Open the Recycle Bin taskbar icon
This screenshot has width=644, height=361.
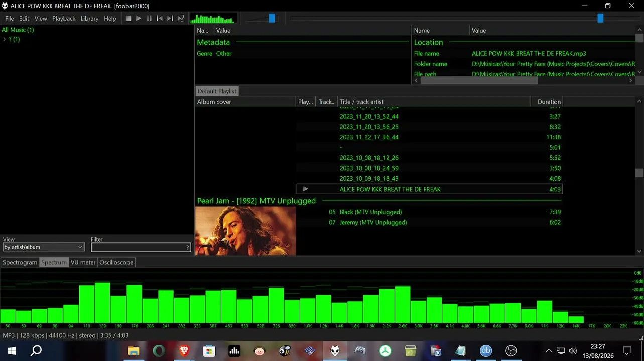411,351
